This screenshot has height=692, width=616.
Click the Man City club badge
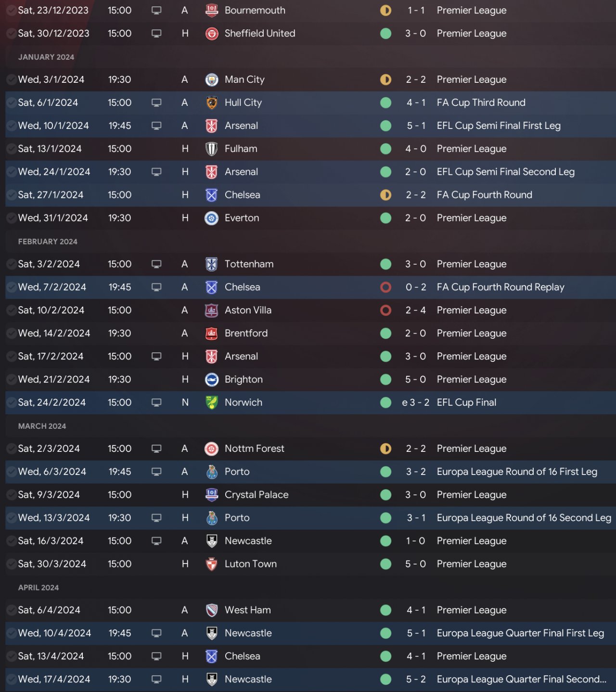[211, 80]
